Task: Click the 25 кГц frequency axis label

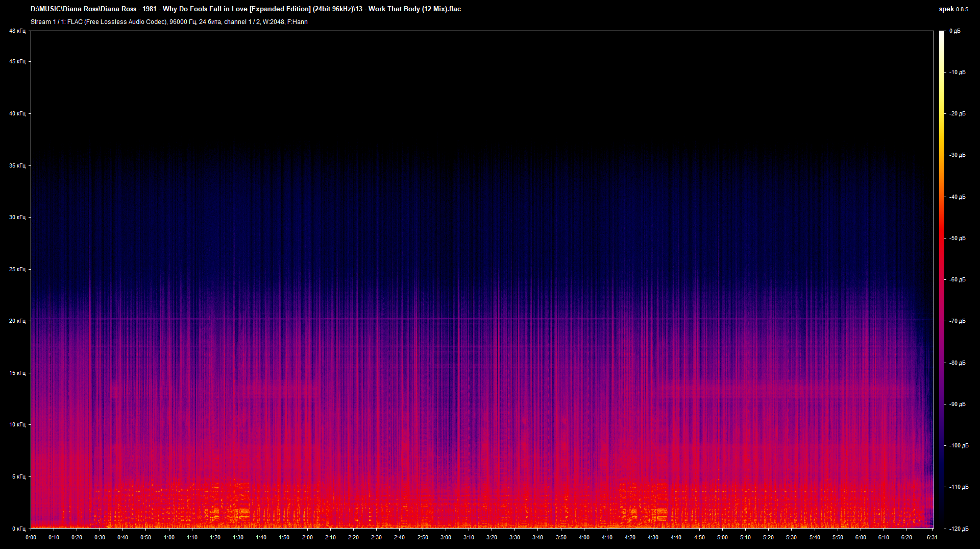Action: pyautogui.click(x=17, y=269)
